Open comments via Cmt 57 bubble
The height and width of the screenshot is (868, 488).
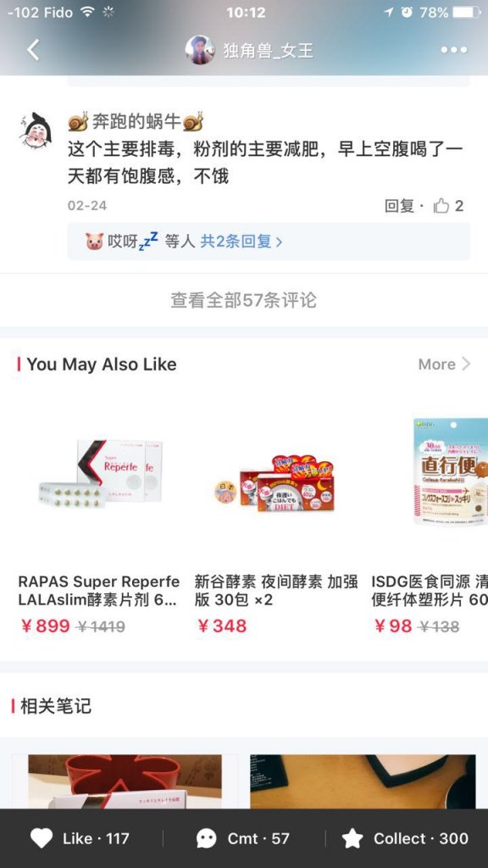(x=243, y=838)
